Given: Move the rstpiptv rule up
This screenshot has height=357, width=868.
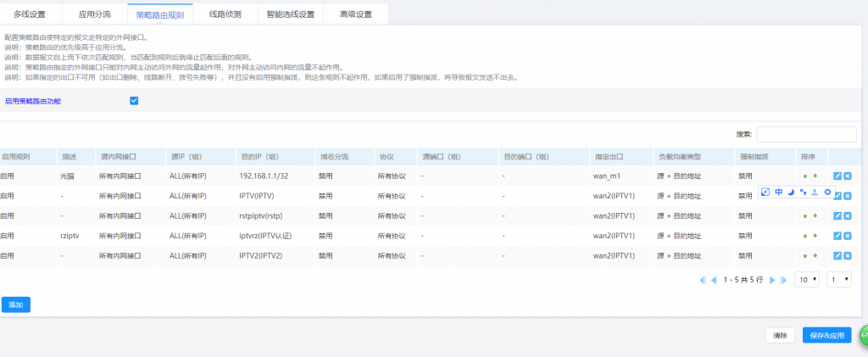Looking at the screenshot, I should [x=805, y=215].
